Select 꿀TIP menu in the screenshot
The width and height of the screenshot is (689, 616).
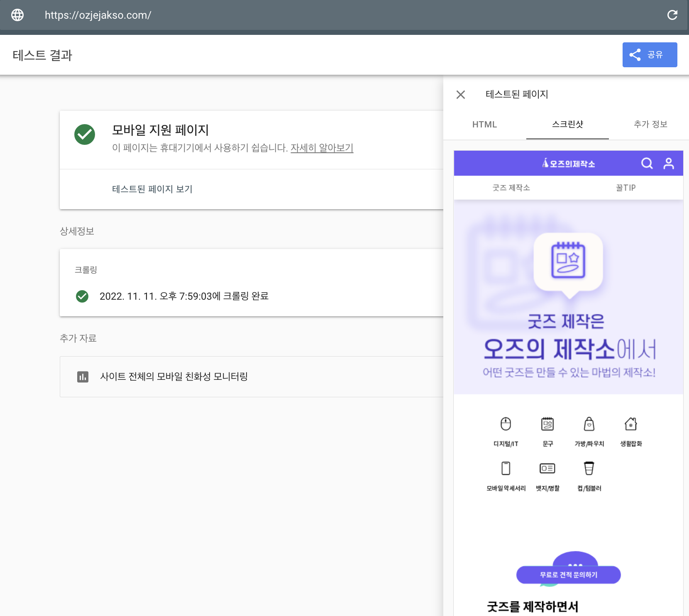(x=625, y=188)
